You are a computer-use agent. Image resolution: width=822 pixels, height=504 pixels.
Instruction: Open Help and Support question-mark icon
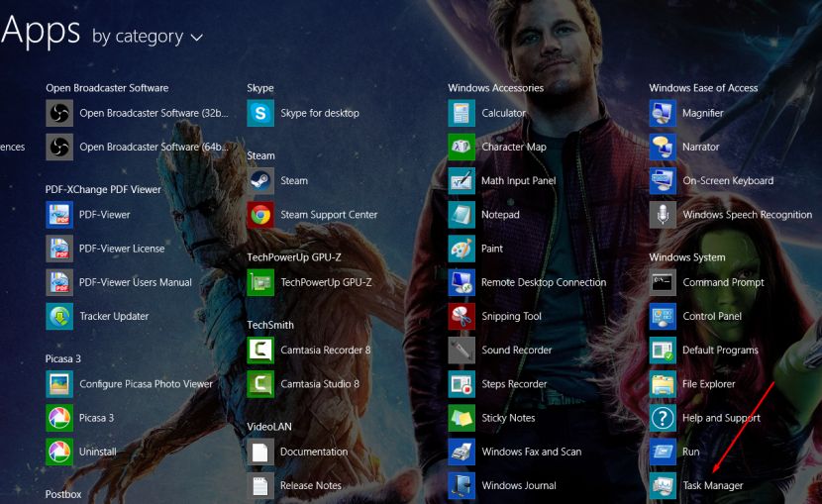click(663, 418)
